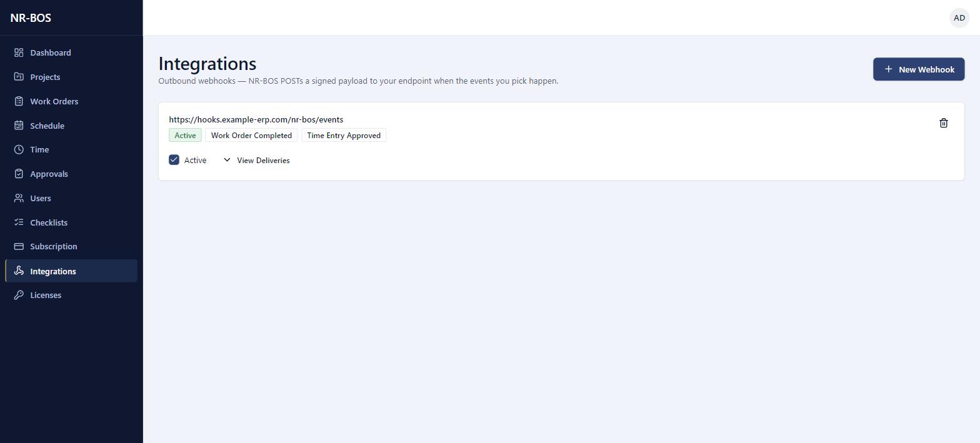Click the plus icon on New Webhook
Screen dimensions: 980x443
click(888, 69)
